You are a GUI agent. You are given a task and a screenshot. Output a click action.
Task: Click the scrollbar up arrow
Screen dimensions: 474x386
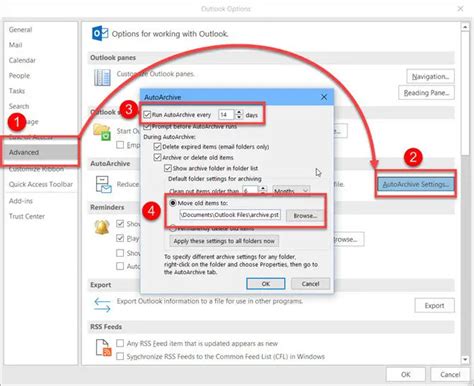coord(465,27)
